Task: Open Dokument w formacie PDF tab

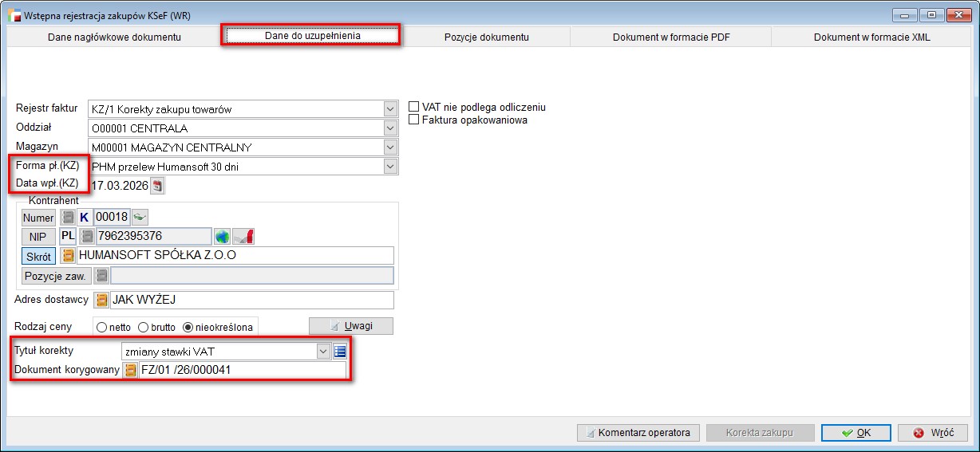Action: click(671, 37)
